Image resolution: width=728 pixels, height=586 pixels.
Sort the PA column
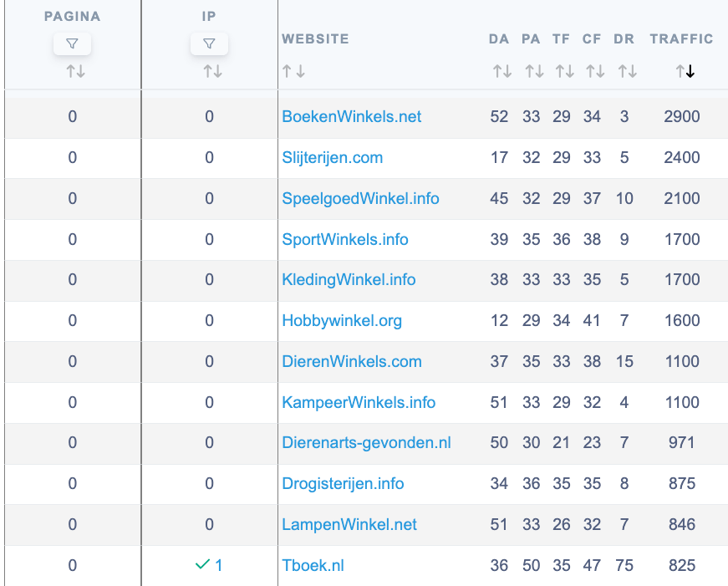click(534, 71)
